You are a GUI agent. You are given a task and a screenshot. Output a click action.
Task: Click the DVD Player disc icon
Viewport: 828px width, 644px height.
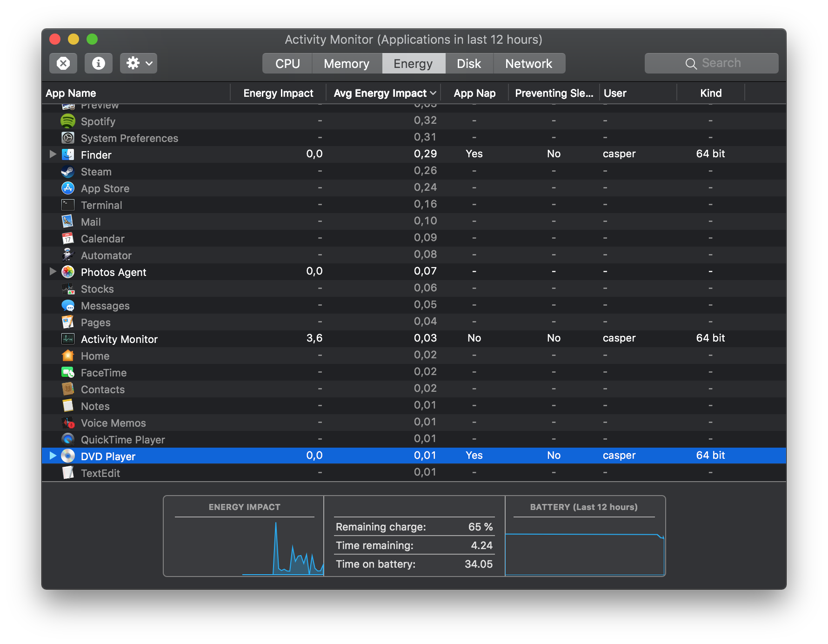(68, 456)
